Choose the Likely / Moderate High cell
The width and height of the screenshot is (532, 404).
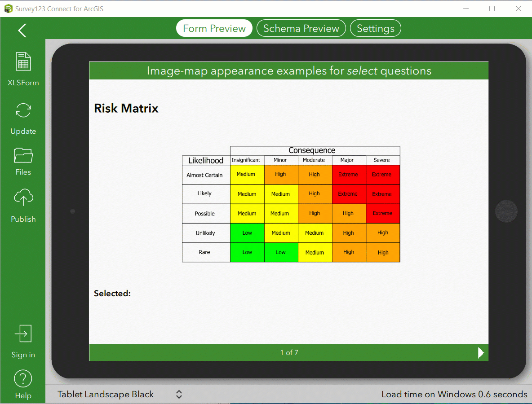tap(315, 194)
